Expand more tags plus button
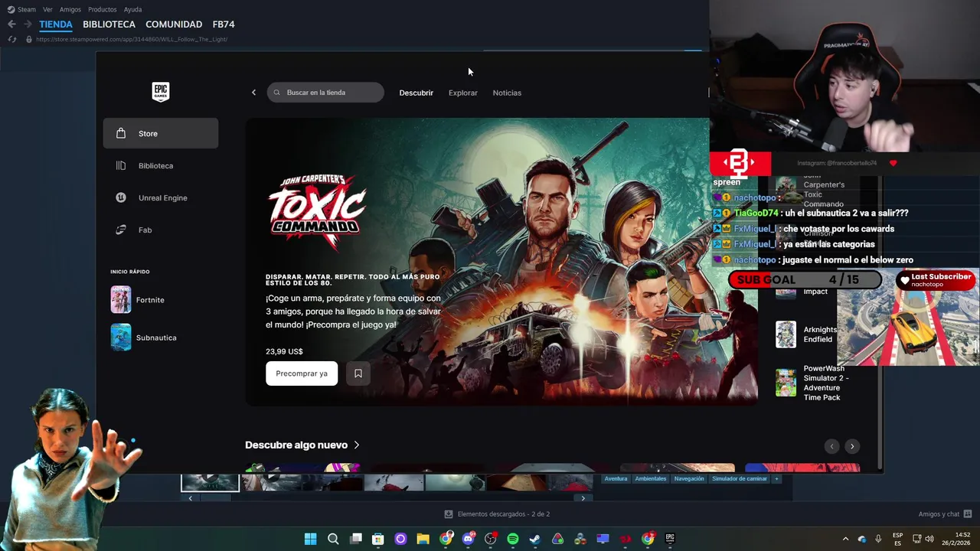Image resolution: width=980 pixels, height=551 pixels. 776,479
